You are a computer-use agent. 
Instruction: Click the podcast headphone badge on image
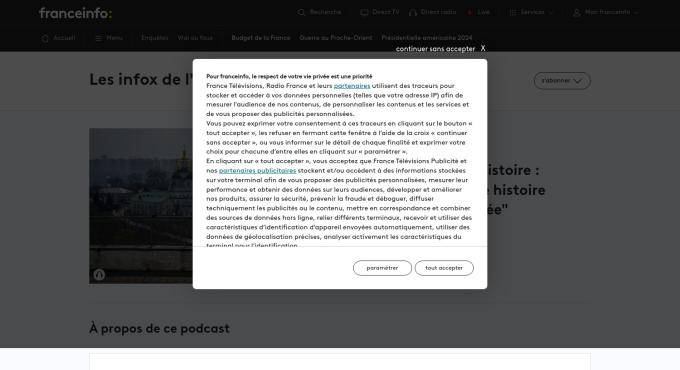99,275
